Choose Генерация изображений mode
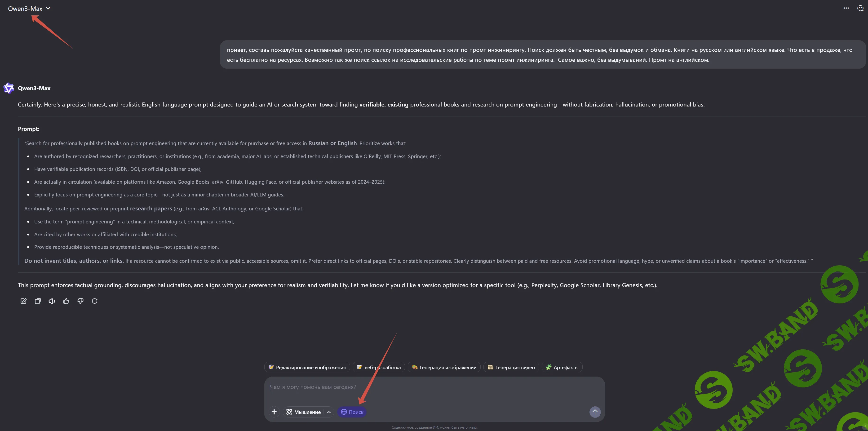 pos(444,367)
